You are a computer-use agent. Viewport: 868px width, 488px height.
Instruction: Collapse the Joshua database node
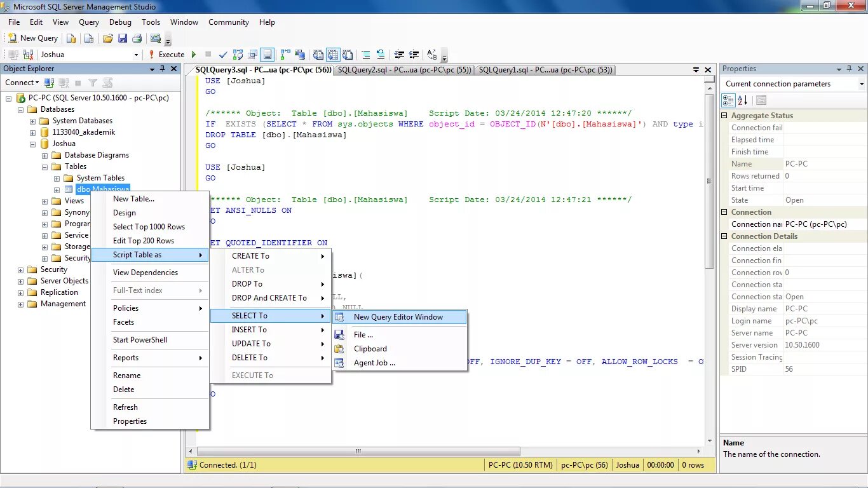(32, 144)
